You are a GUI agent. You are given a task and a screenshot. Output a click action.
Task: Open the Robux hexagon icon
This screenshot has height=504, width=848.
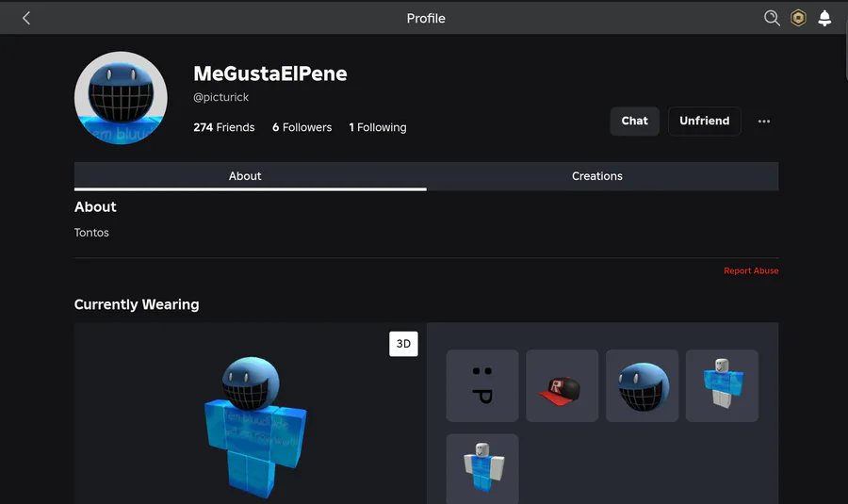[x=798, y=18]
